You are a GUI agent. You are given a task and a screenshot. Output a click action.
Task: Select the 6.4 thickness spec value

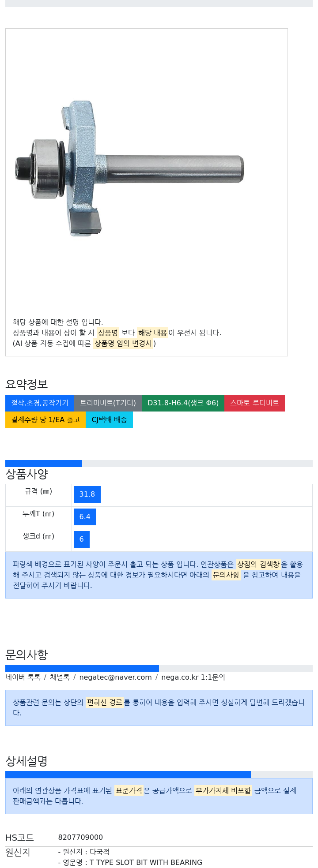pyautogui.click(x=85, y=517)
